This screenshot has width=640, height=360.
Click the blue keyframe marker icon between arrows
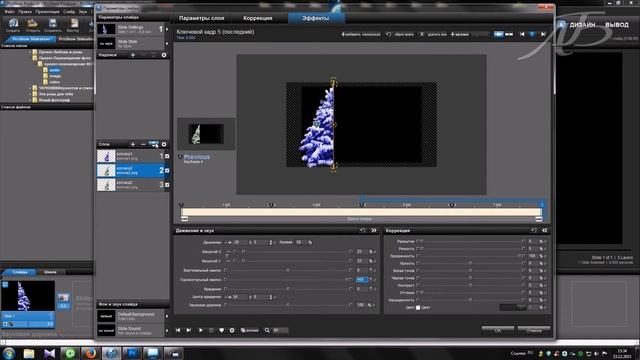532,34
